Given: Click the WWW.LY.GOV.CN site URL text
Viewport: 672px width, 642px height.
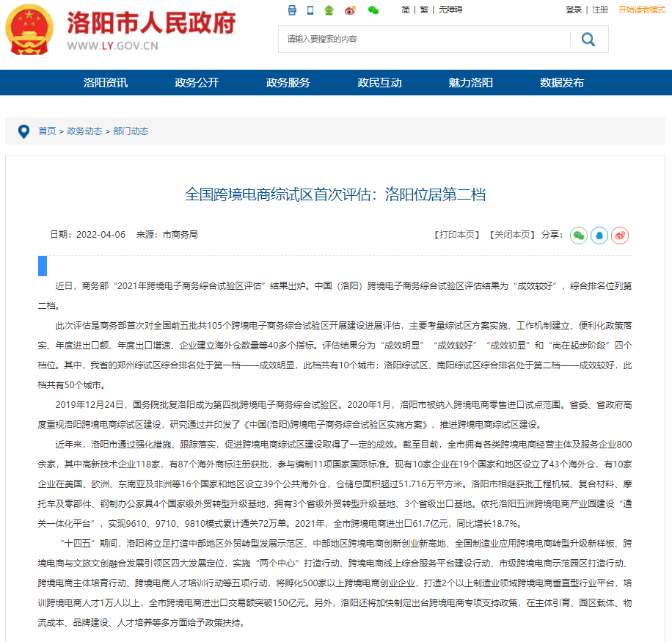Looking at the screenshot, I should (113, 45).
